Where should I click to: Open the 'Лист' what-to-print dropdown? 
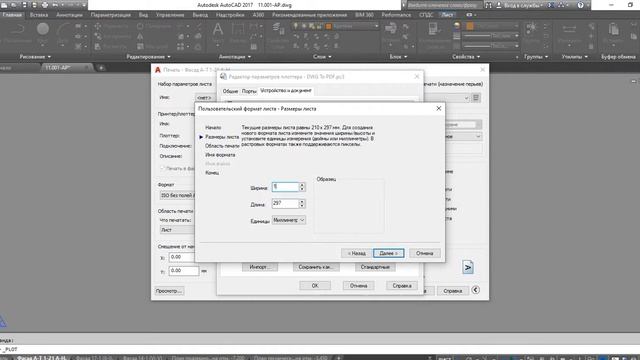pyautogui.click(x=177, y=230)
